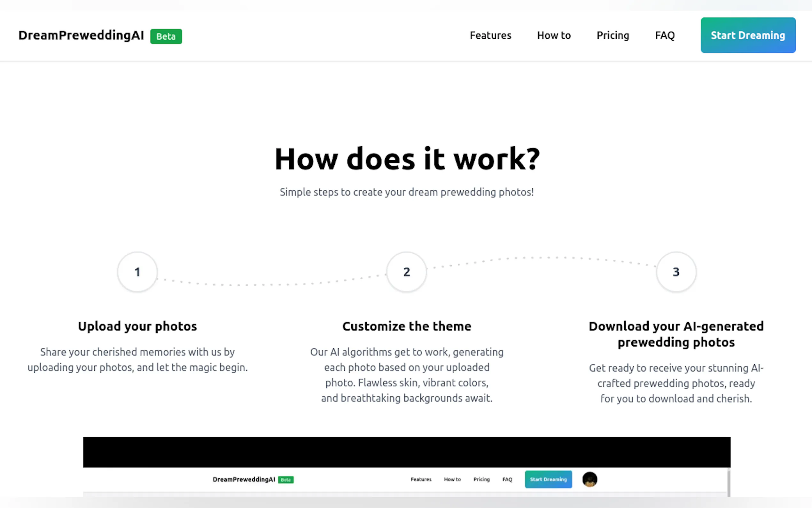Click step 3 circle icon
The height and width of the screenshot is (508, 812).
(x=676, y=272)
